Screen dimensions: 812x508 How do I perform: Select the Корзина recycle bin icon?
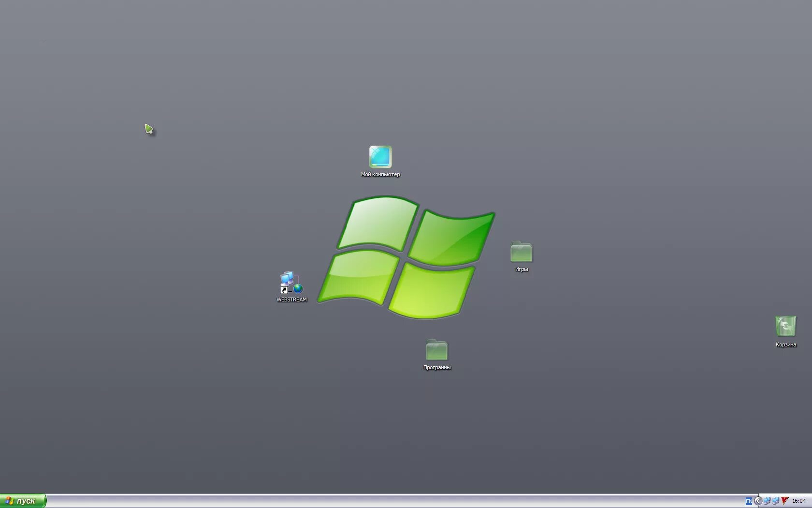click(785, 327)
